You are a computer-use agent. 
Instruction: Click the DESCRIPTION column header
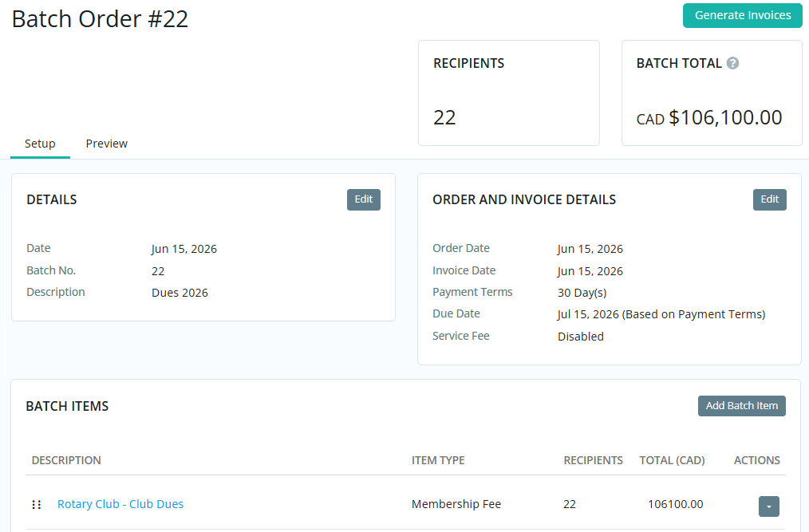pos(66,460)
